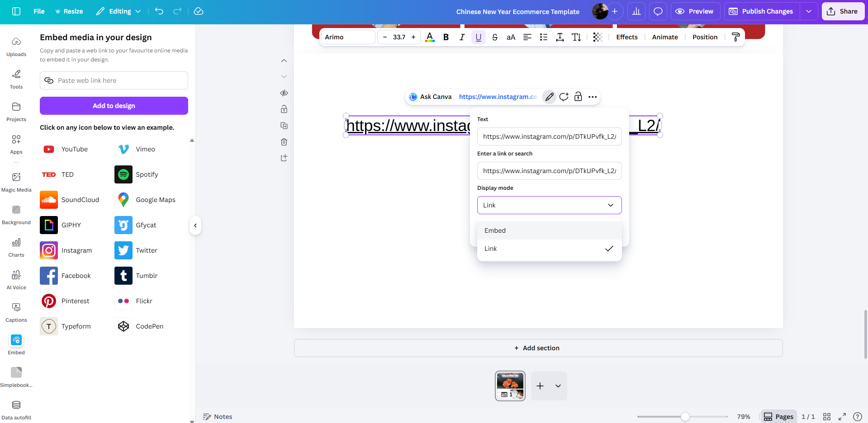Toggle underline formatting
Image resolution: width=868 pixels, height=423 pixels.
478,37
